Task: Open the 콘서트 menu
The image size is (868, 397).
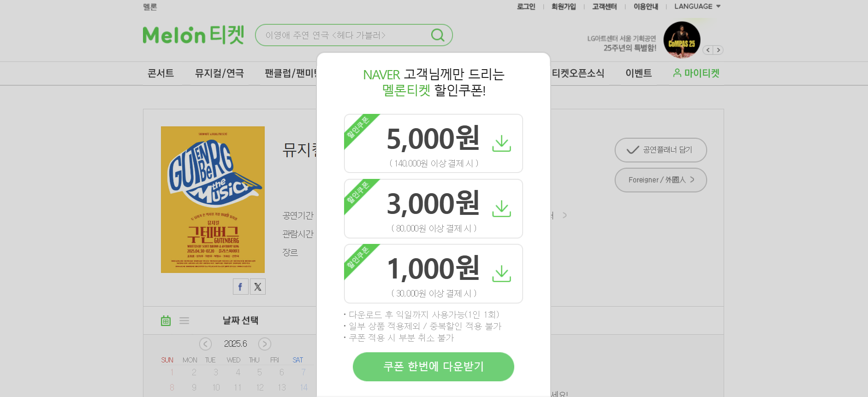Action: coord(161,73)
